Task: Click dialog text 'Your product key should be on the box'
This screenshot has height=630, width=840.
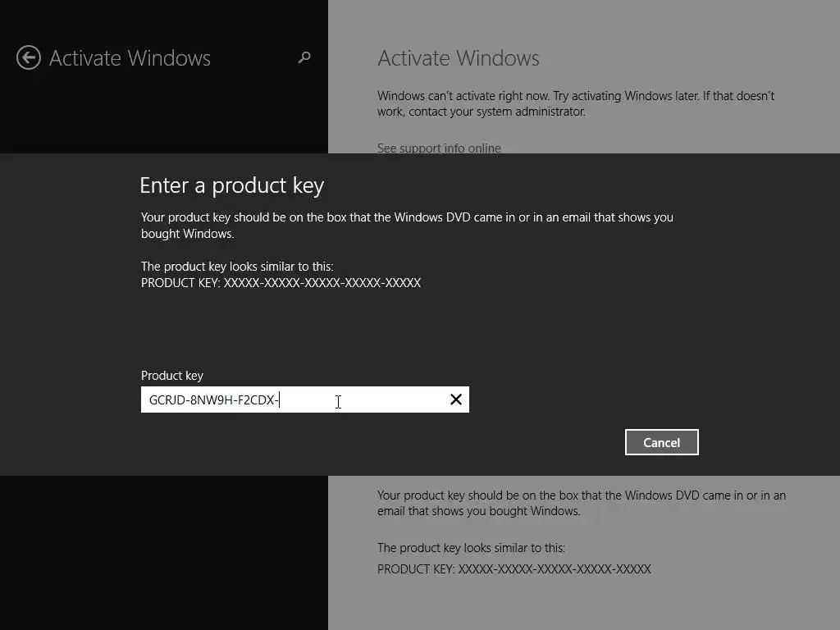Action: coord(407,225)
